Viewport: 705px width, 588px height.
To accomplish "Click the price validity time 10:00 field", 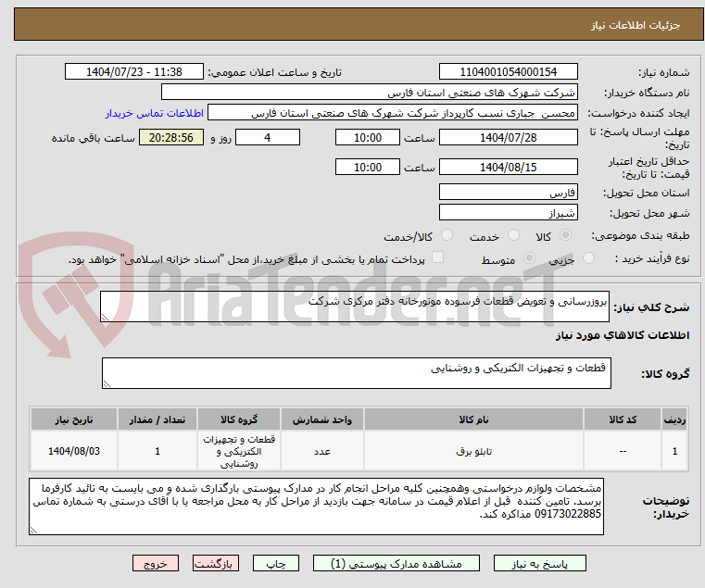I will click(x=368, y=167).
